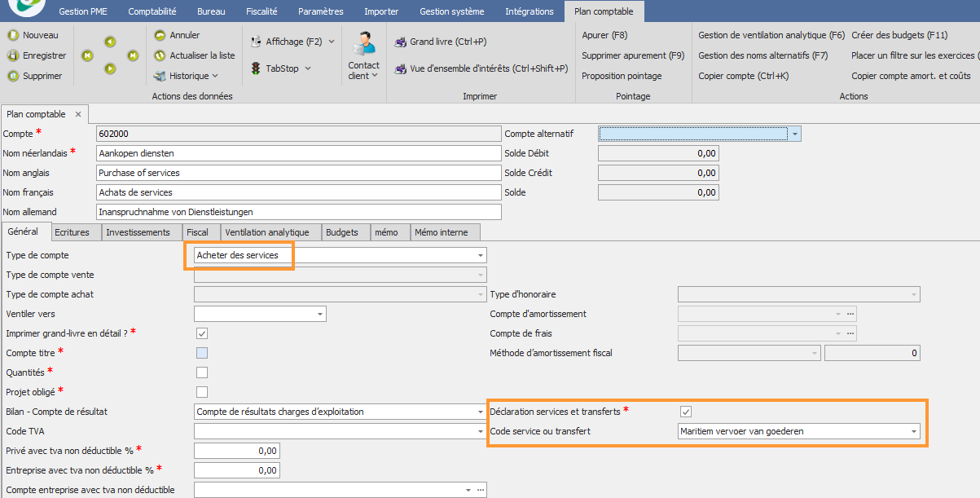Click the Annuler undo icon

pyautogui.click(x=160, y=35)
